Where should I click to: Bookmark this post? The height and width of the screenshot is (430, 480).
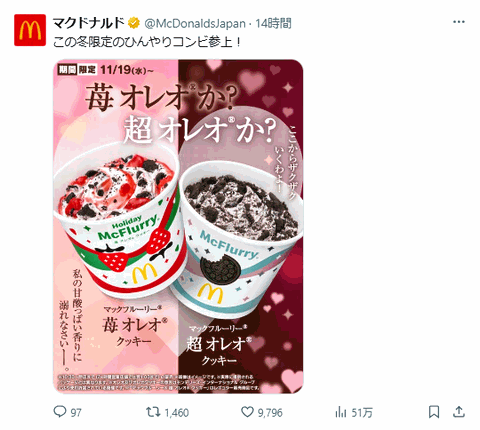(434, 412)
